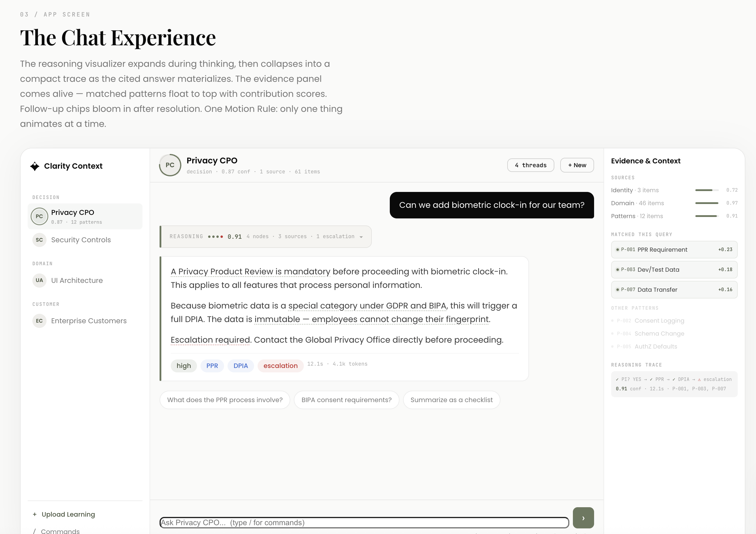Image resolution: width=756 pixels, height=534 pixels.
Task: Select Privacy CPO context in sidebar
Action: click(x=85, y=216)
